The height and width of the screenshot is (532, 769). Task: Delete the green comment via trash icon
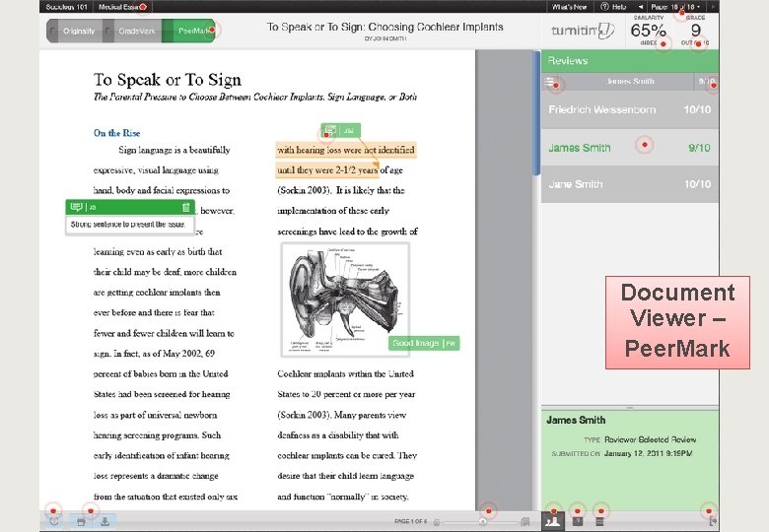186,207
